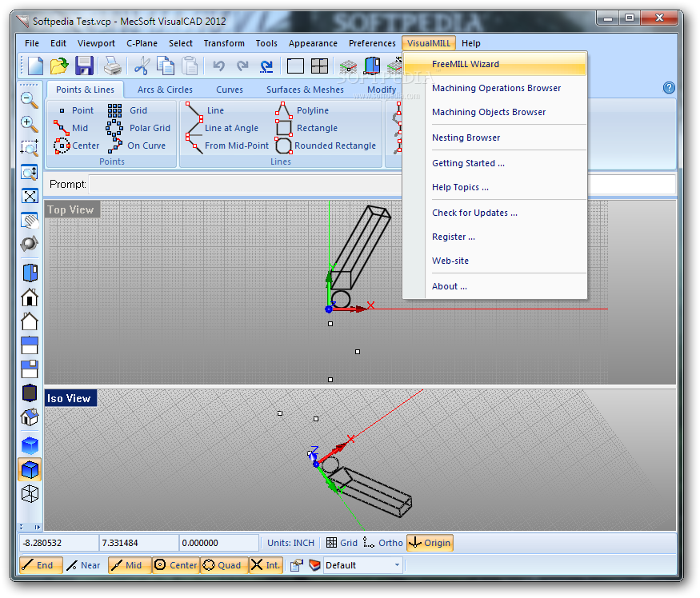This screenshot has height=598, width=700.
Task: Pick the From Mid-Point line tool
Action: [227, 146]
